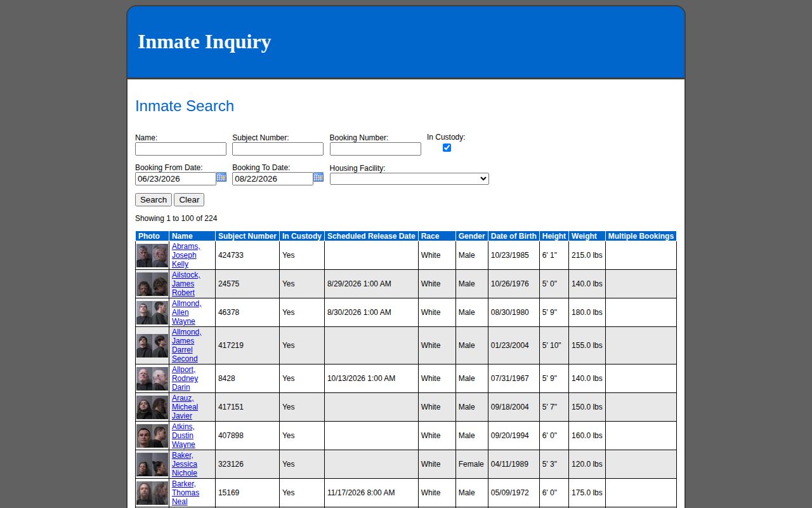The width and height of the screenshot is (812, 508).
Task: Click the Booking Number text box
Action: 376,149
